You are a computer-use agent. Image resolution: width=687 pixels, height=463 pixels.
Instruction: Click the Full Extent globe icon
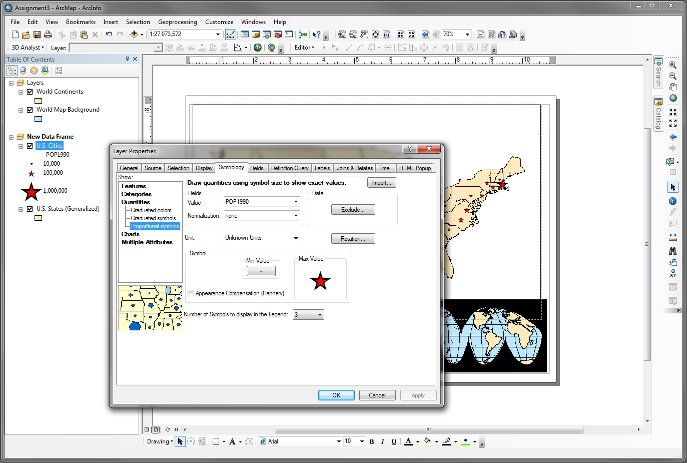(x=673, y=98)
